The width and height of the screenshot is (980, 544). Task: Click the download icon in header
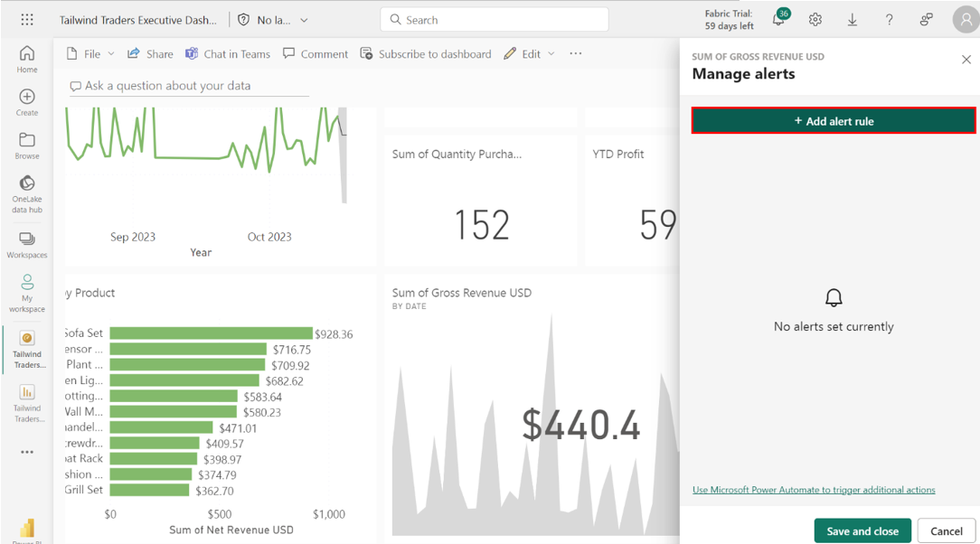tap(852, 20)
